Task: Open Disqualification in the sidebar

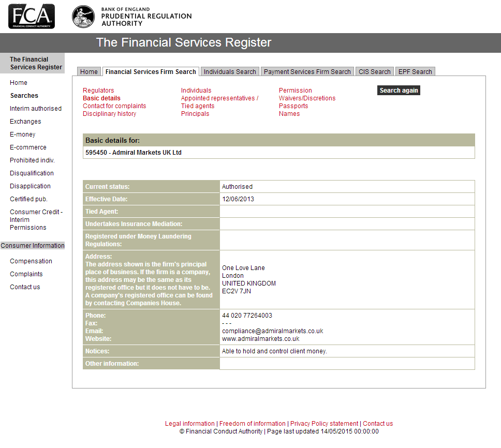Action: 32,173
